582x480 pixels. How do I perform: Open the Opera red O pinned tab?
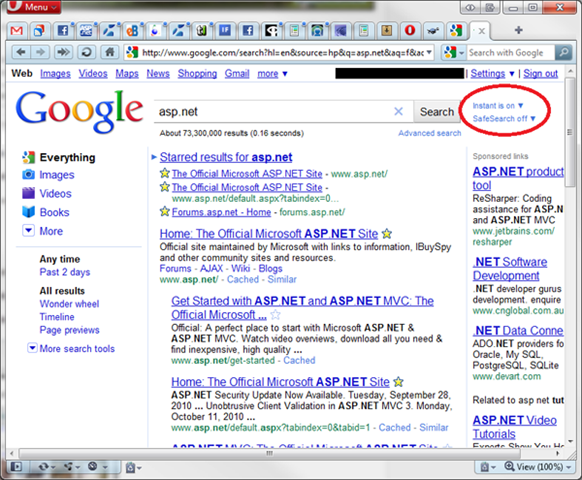[x=410, y=30]
